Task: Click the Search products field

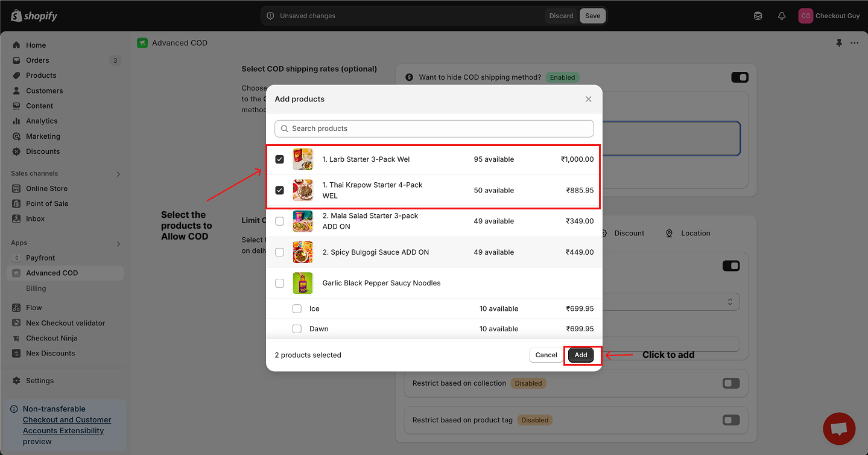Action: pos(434,129)
